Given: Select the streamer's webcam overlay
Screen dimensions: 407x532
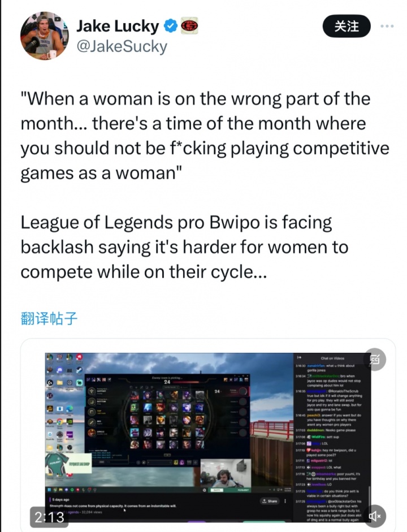Looking at the screenshot, I should coord(226,473).
